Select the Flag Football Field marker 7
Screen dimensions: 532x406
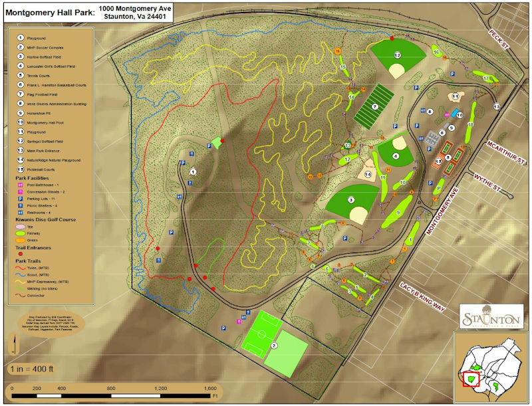(374, 106)
